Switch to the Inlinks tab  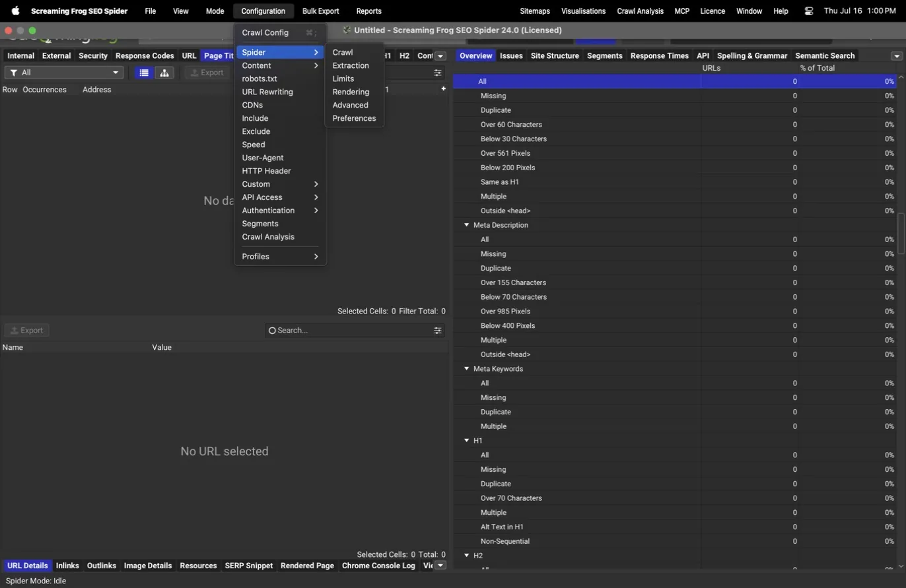click(x=67, y=566)
